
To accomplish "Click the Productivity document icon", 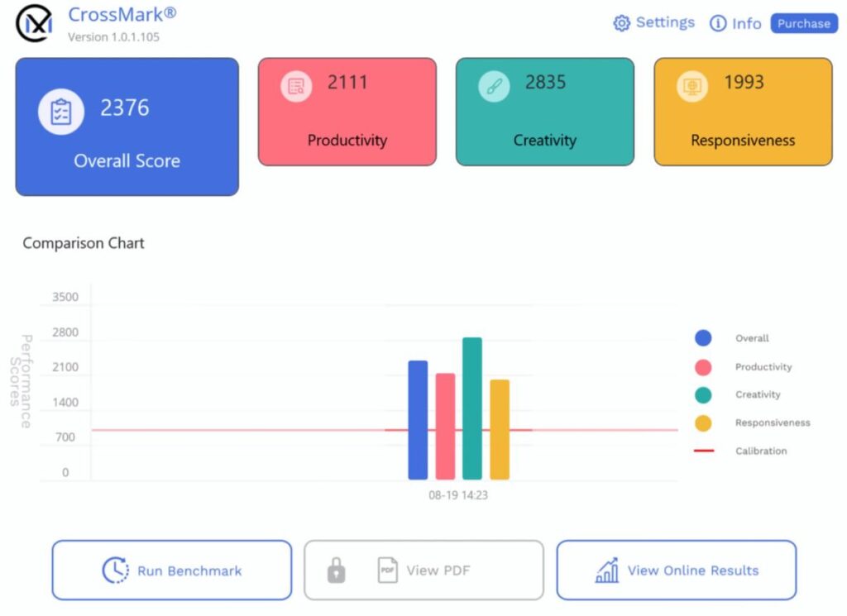I will (x=296, y=86).
